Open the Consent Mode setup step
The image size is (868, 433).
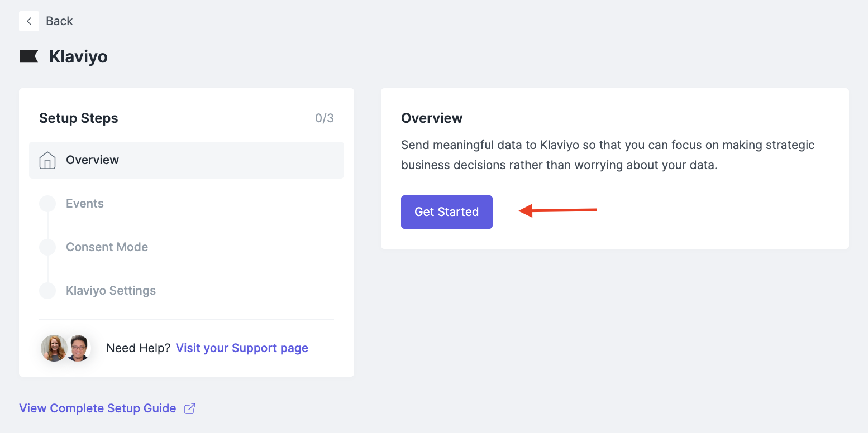point(107,247)
